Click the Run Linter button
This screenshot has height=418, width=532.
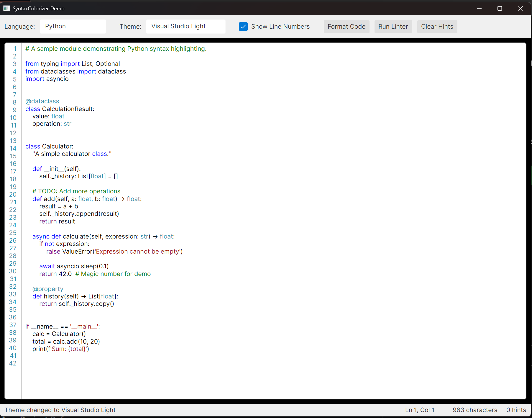tap(393, 27)
